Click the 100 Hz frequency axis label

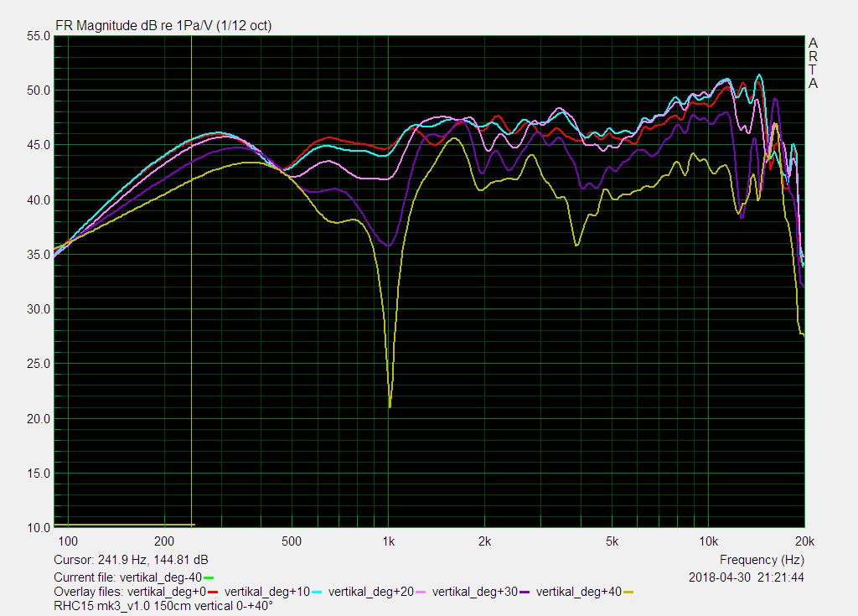pos(68,541)
